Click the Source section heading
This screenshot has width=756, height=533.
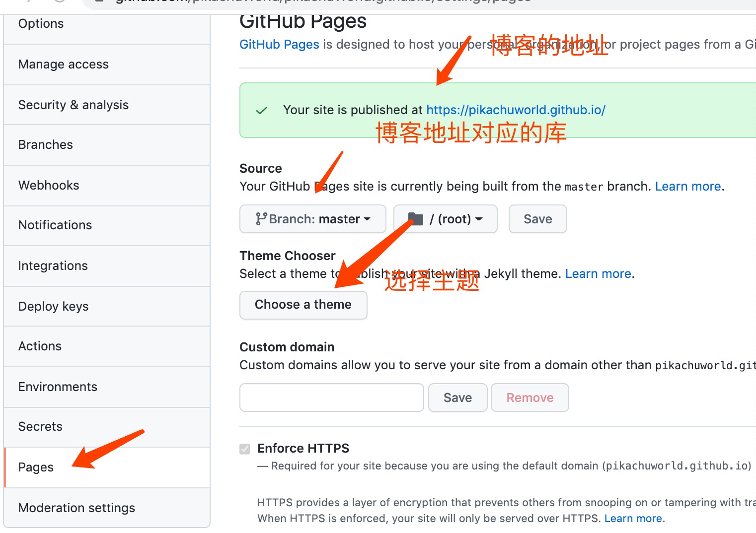point(261,169)
